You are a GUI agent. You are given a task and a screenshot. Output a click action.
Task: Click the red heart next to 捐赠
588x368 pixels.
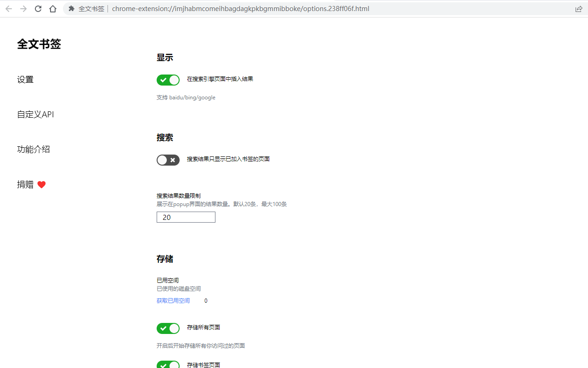[41, 184]
